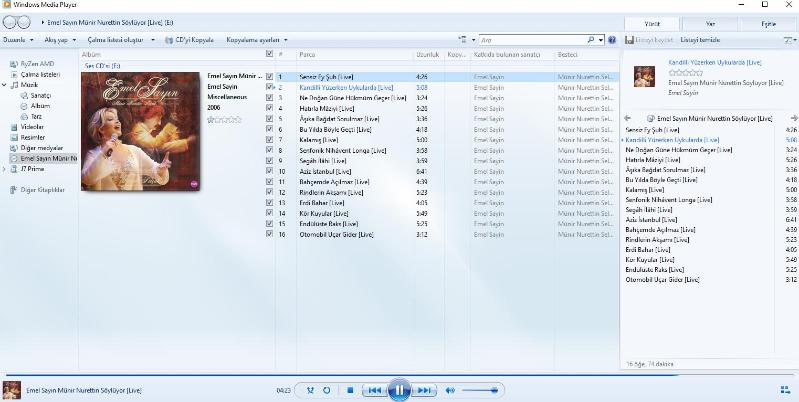Screen dimensions: 799x402
Task: Click the magnifier search icon
Action: 591,40
